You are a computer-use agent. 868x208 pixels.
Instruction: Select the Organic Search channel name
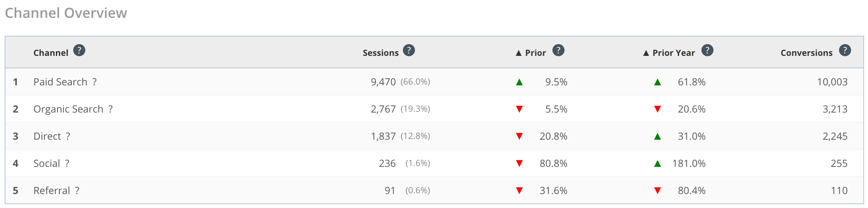(68, 109)
